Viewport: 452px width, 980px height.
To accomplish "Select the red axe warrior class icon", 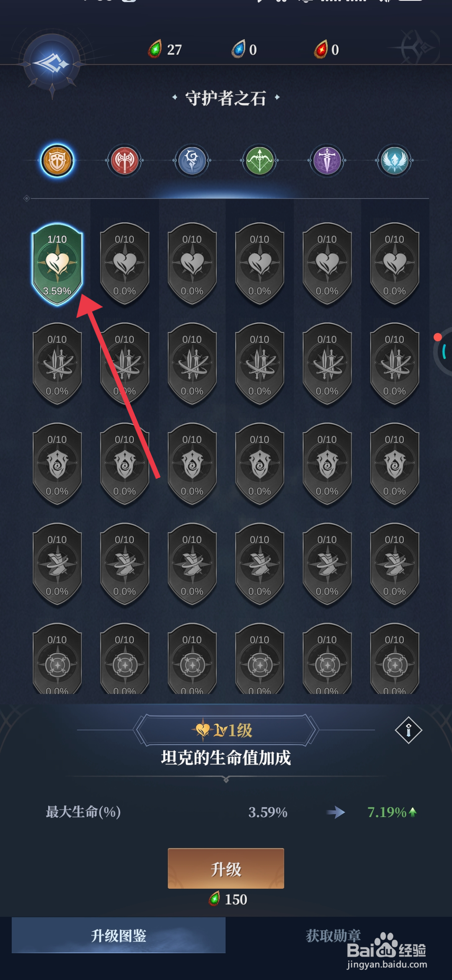I will [125, 160].
